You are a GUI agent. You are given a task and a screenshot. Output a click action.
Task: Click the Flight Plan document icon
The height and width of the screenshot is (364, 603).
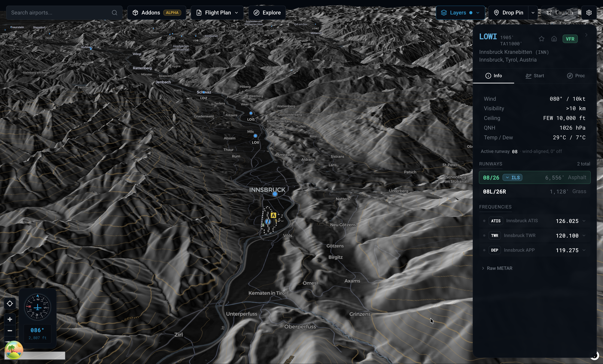click(199, 13)
